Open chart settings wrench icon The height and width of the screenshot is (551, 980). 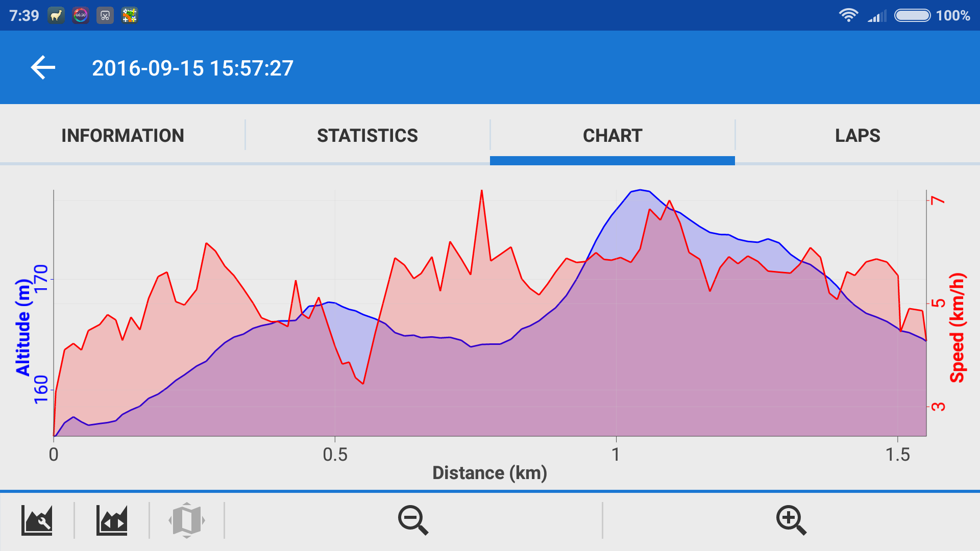click(x=37, y=520)
